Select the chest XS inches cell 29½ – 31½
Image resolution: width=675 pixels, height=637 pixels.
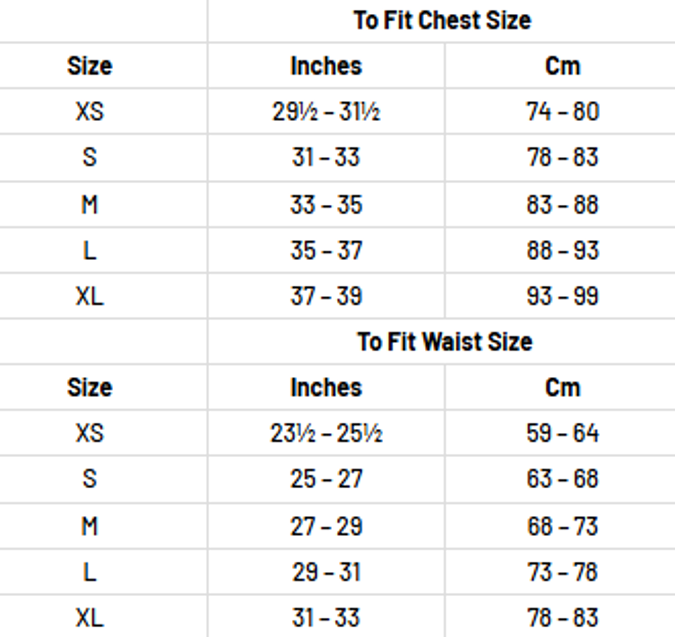pyautogui.click(x=326, y=112)
